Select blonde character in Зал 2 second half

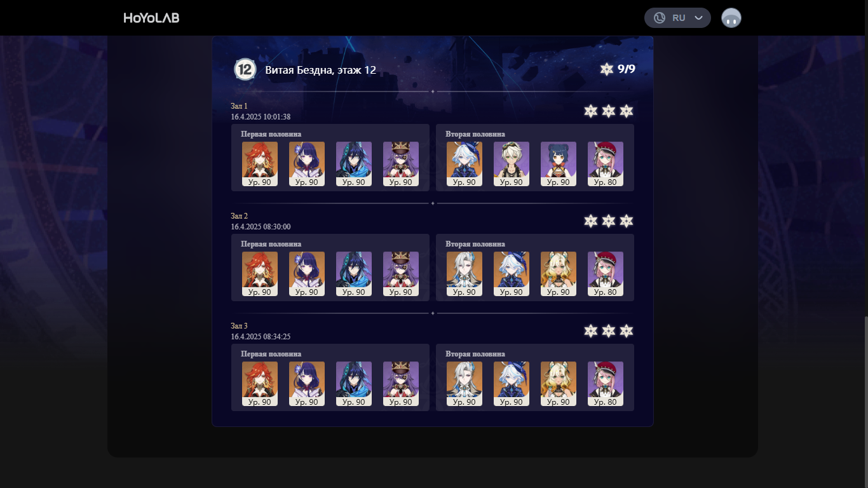(x=559, y=274)
